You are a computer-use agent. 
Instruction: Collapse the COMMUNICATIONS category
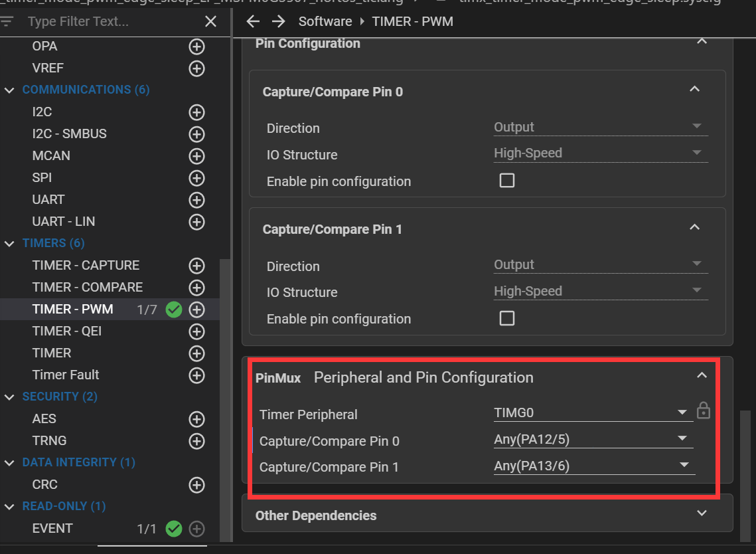9,90
